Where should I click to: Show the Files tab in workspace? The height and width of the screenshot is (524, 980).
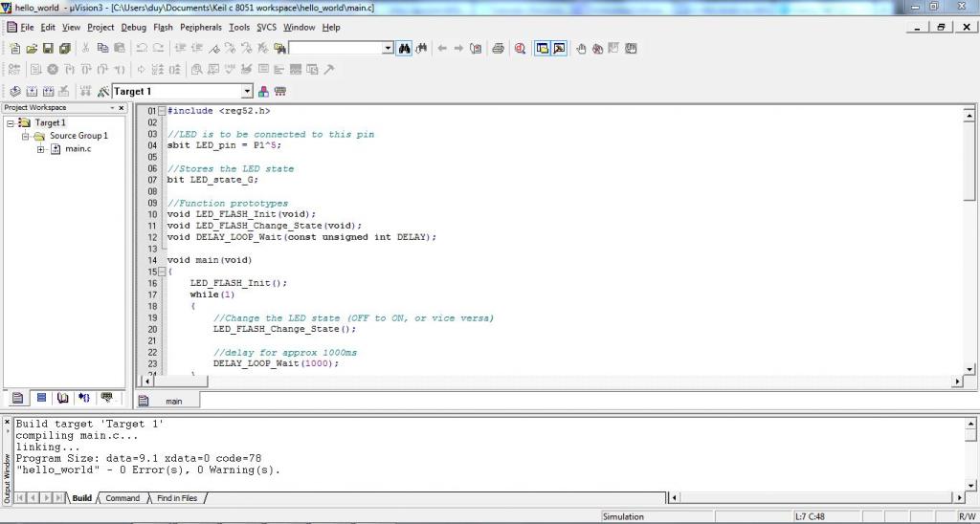[x=17, y=398]
